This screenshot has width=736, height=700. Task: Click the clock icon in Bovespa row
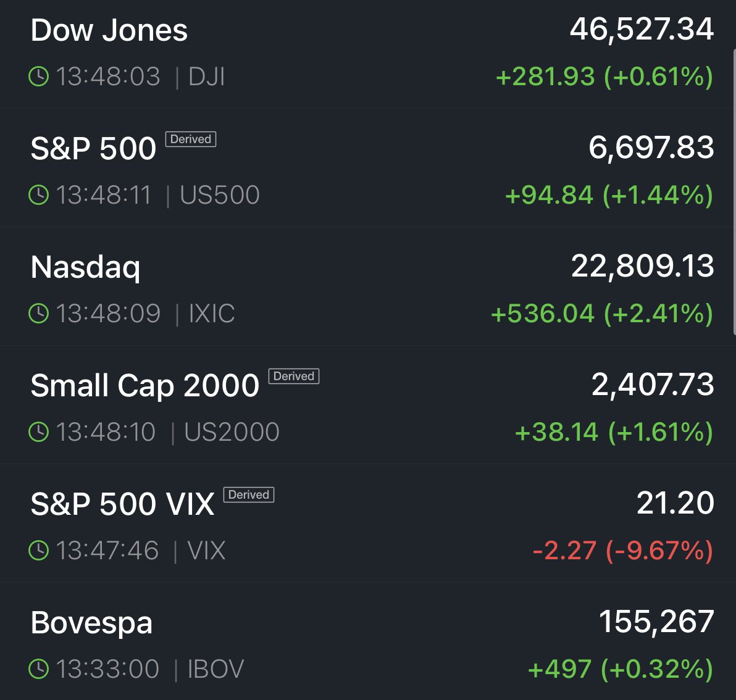pos(39,669)
